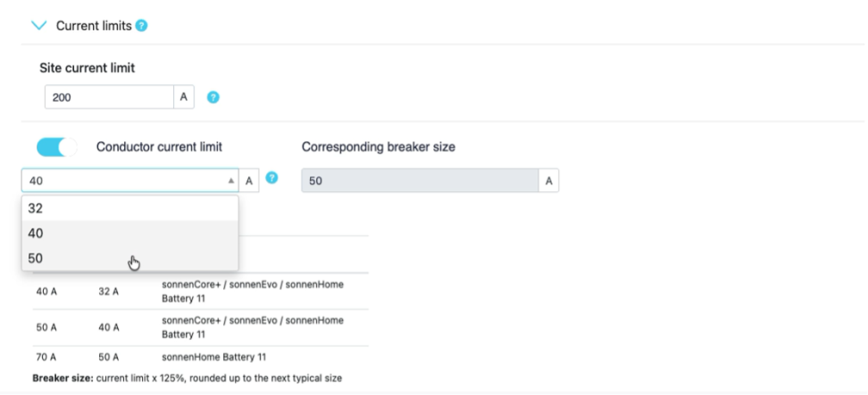The height and width of the screenshot is (395, 868).
Task: Click the conductor current limit combo box showing 40
Action: pos(121,181)
